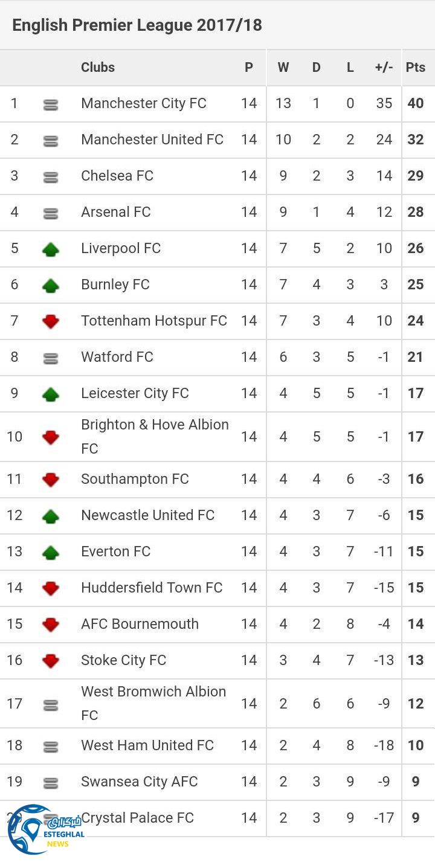Viewport: 435px width, 868px height.
Task: Click Manchester City's 40 points value
Action: [416, 103]
